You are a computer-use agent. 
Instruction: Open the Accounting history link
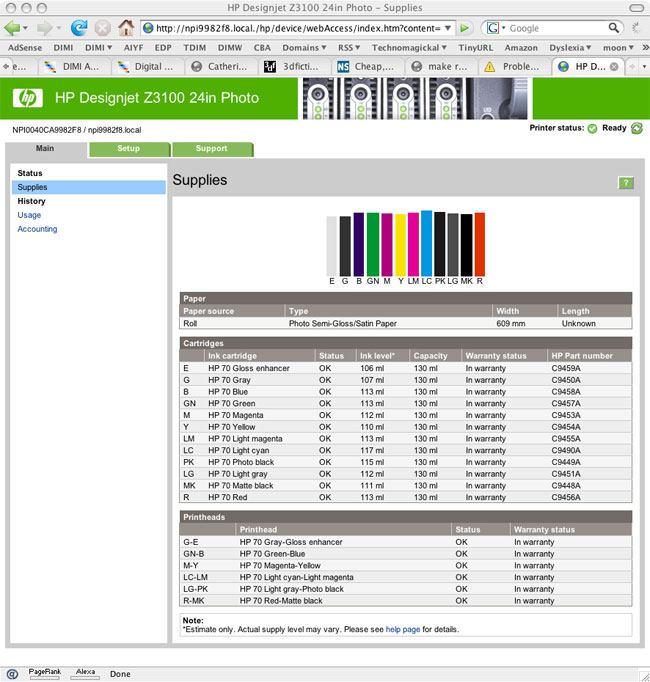(37, 229)
